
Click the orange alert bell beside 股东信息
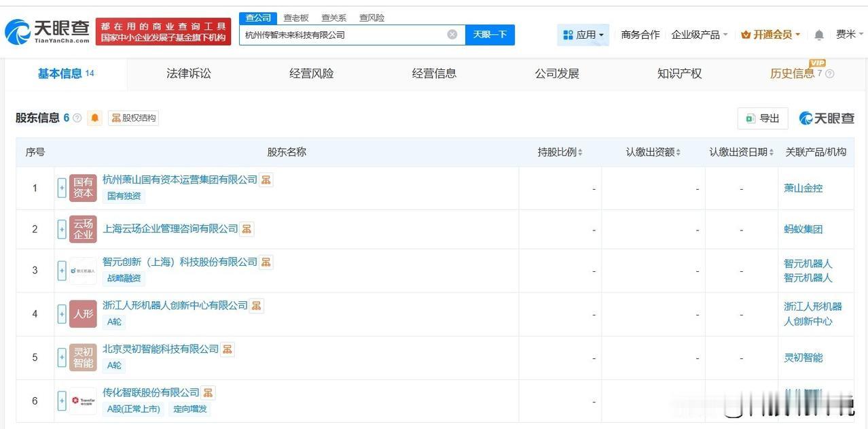pyautogui.click(x=95, y=118)
